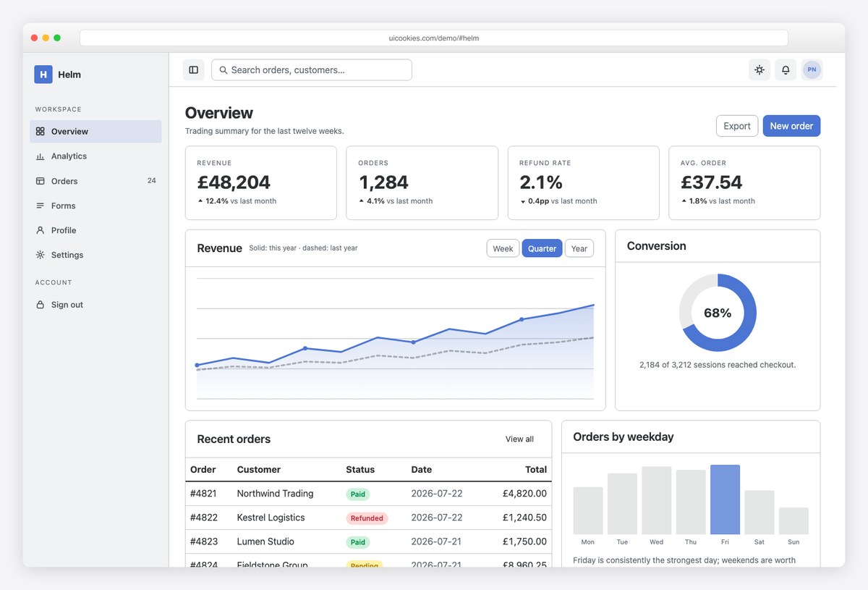The height and width of the screenshot is (590, 868).
Task: Click customer Kestrel Logistics
Action: coord(271,518)
